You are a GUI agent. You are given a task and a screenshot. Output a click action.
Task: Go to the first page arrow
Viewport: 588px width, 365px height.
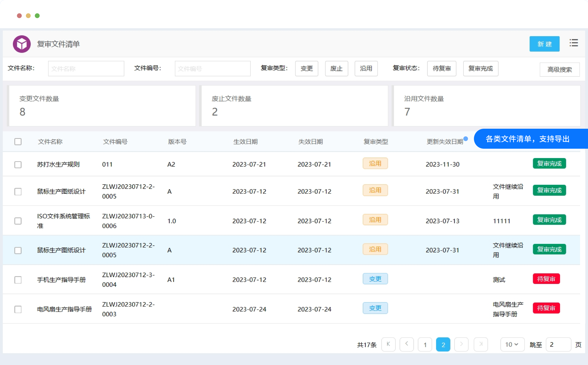[388, 344]
